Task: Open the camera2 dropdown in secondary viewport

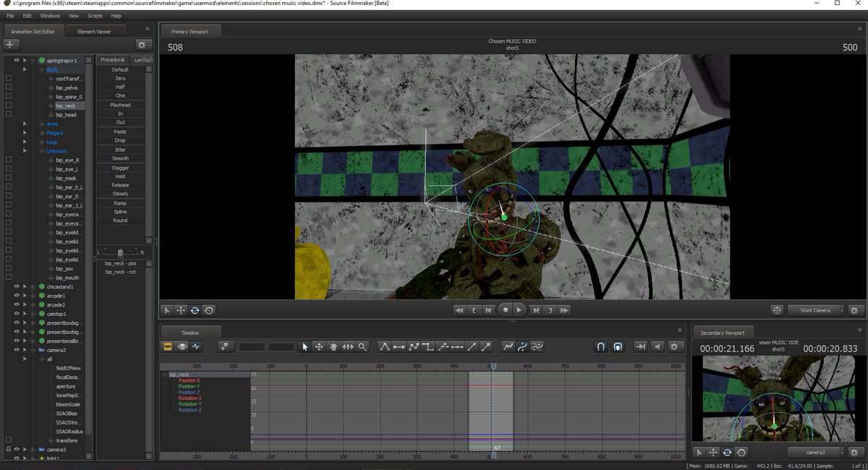Action: (817, 452)
